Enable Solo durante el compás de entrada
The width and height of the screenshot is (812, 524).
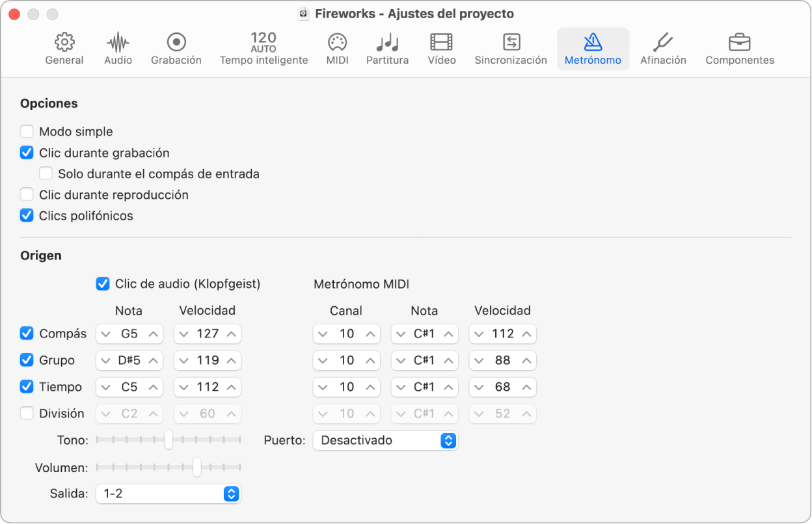pyautogui.click(x=46, y=174)
